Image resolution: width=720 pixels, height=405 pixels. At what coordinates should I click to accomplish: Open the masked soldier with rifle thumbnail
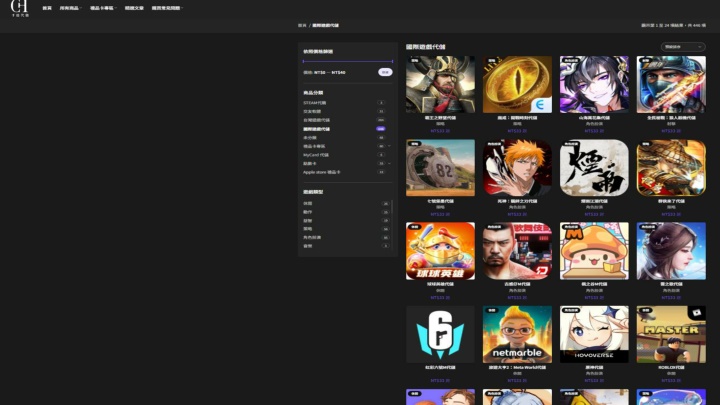click(671, 84)
